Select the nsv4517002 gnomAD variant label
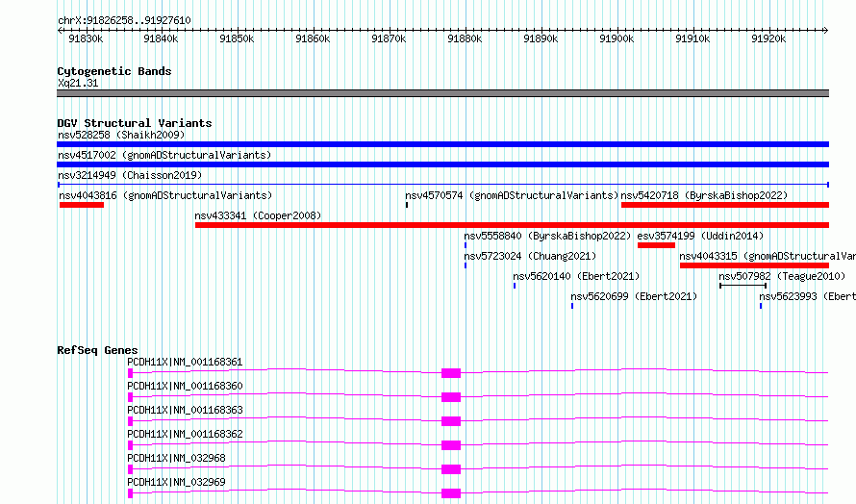This screenshot has width=856, height=504. click(164, 155)
